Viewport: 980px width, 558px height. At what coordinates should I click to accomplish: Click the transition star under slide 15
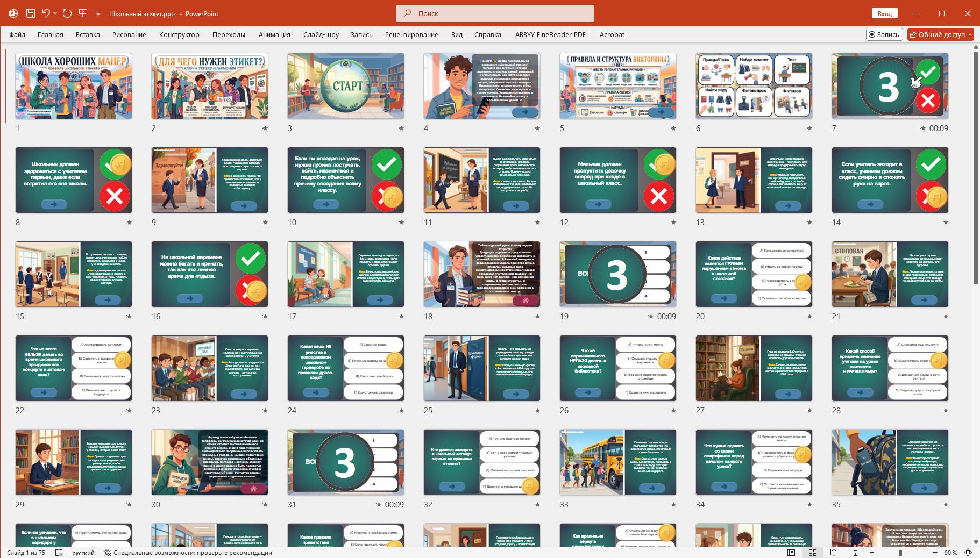click(129, 317)
